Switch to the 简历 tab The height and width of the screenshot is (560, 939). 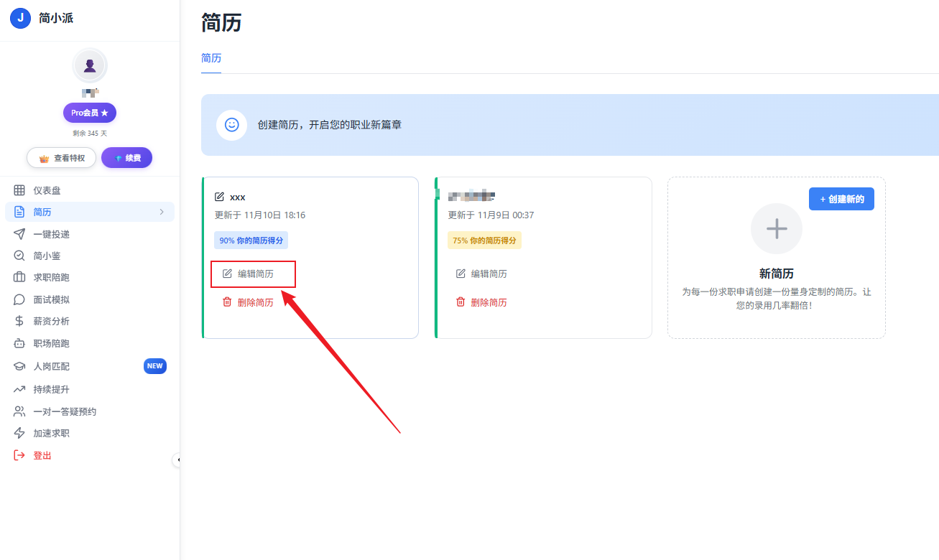coord(211,57)
